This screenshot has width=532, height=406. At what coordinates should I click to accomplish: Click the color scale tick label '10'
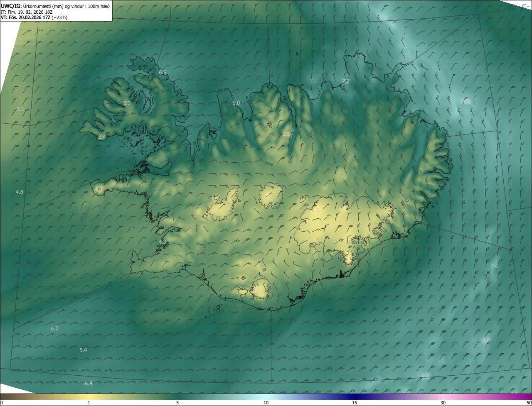266,403
